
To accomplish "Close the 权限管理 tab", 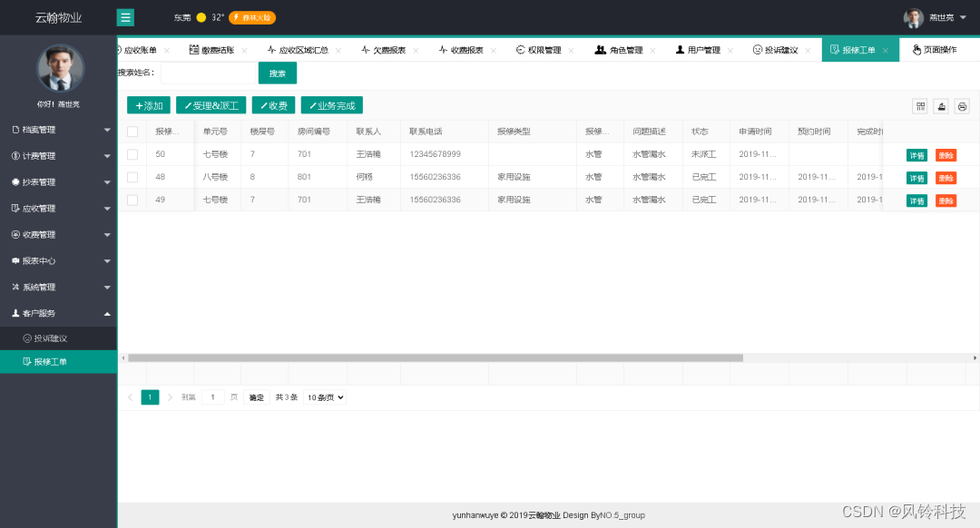I will point(571,51).
